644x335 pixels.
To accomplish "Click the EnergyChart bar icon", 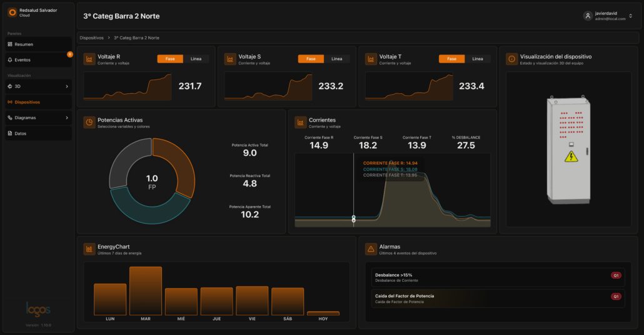I will pyautogui.click(x=89, y=249).
